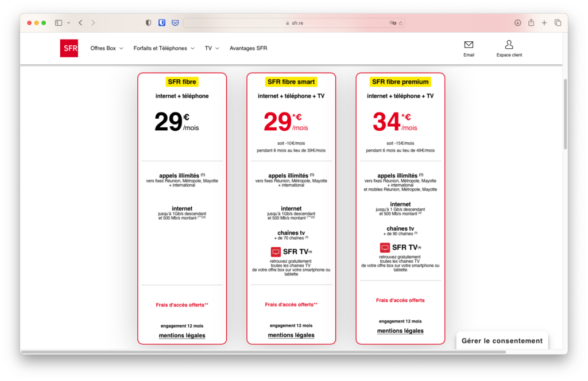Viewport: 588px width, 381px height.
Task: Open the Avantages SFR menu item
Action: click(248, 48)
